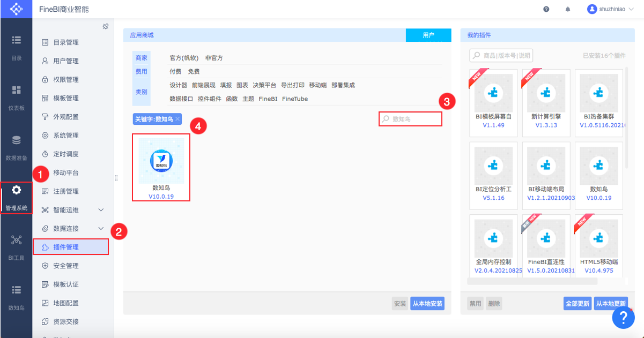
Task: Click 全部更新 button
Action: 578,304
